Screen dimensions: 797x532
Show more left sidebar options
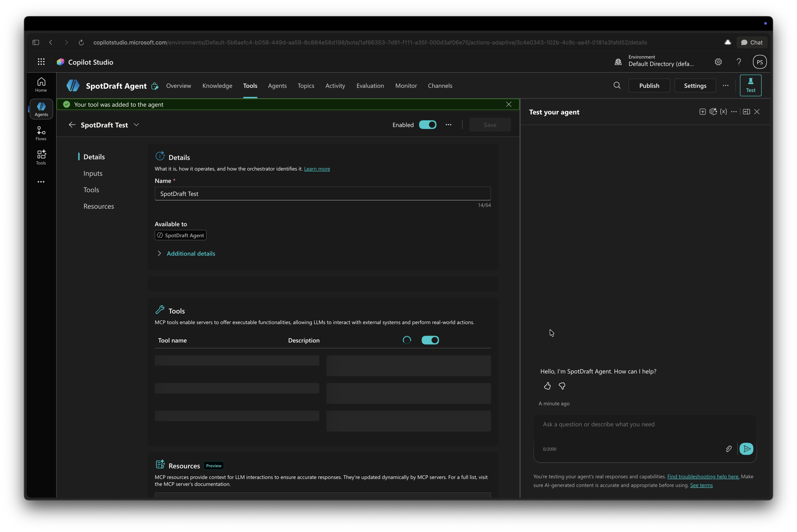click(x=41, y=182)
